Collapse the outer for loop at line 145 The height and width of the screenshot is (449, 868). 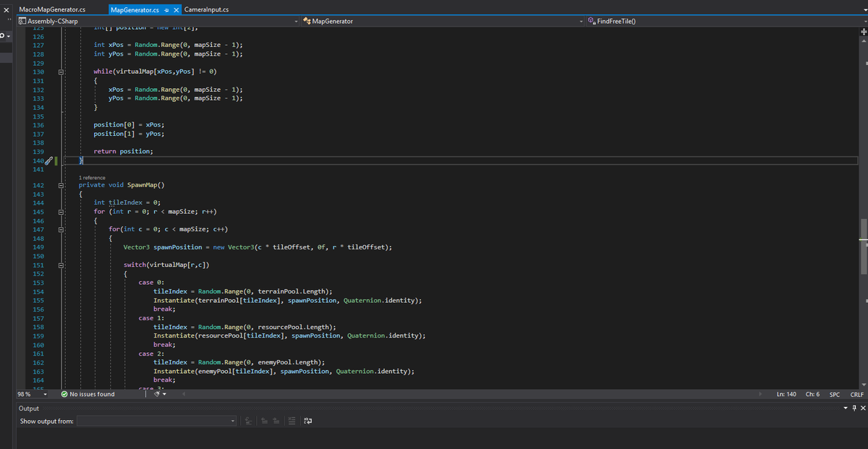pyautogui.click(x=61, y=212)
